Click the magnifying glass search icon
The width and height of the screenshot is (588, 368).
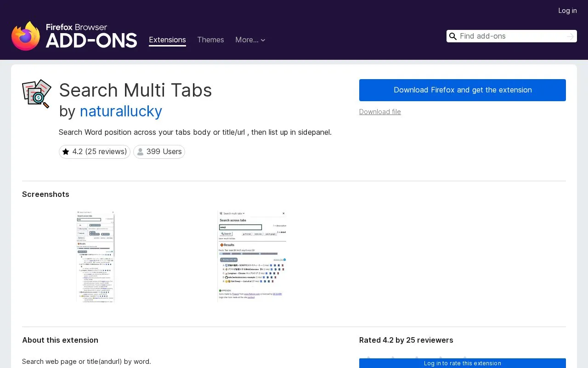coord(453,36)
